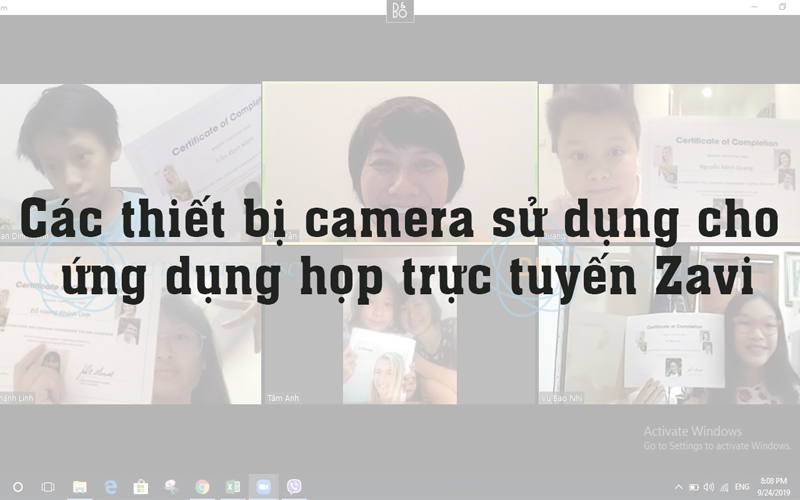Click the B&O logo at top
800x500 pixels.
coord(400,11)
